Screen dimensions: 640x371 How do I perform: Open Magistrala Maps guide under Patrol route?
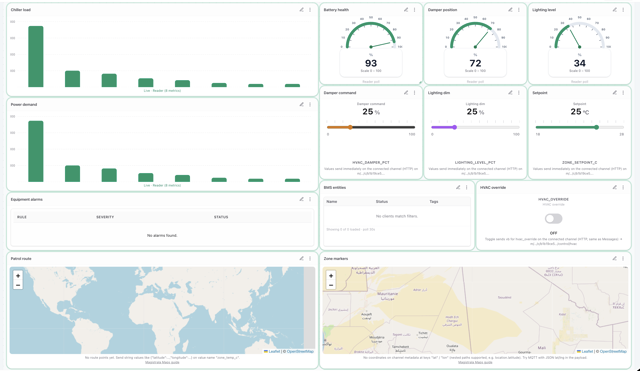click(x=162, y=362)
